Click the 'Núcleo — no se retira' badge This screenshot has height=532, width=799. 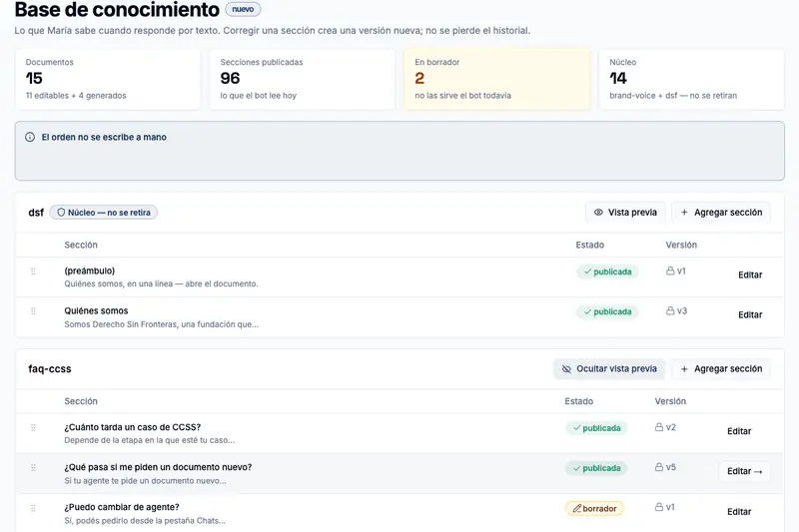tap(104, 213)
